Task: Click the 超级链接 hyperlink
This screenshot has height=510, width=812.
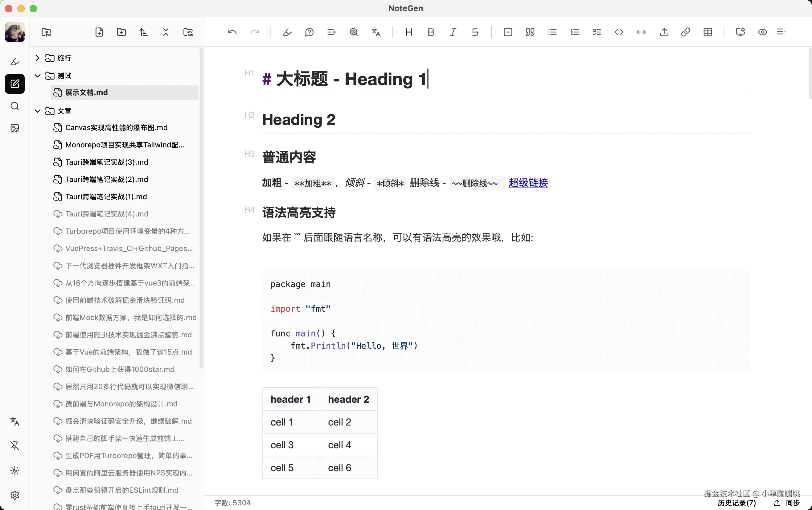Action: click(x=528, y=183)
